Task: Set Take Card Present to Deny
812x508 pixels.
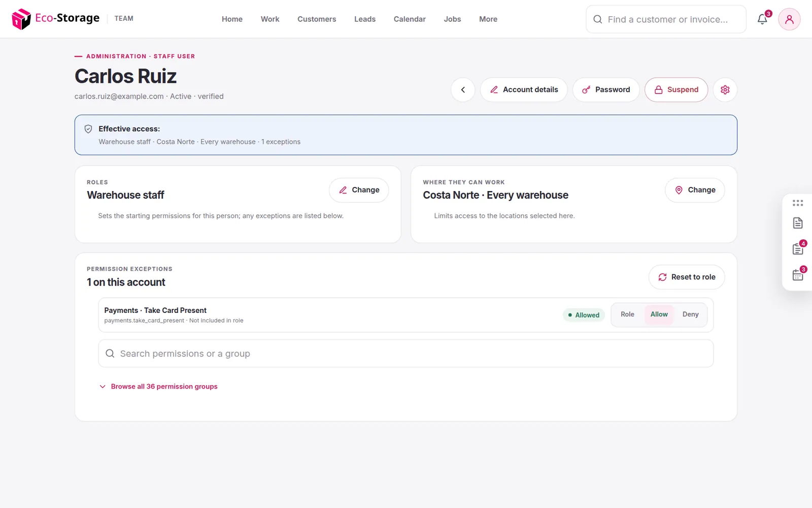Action: tap(690, 314)
